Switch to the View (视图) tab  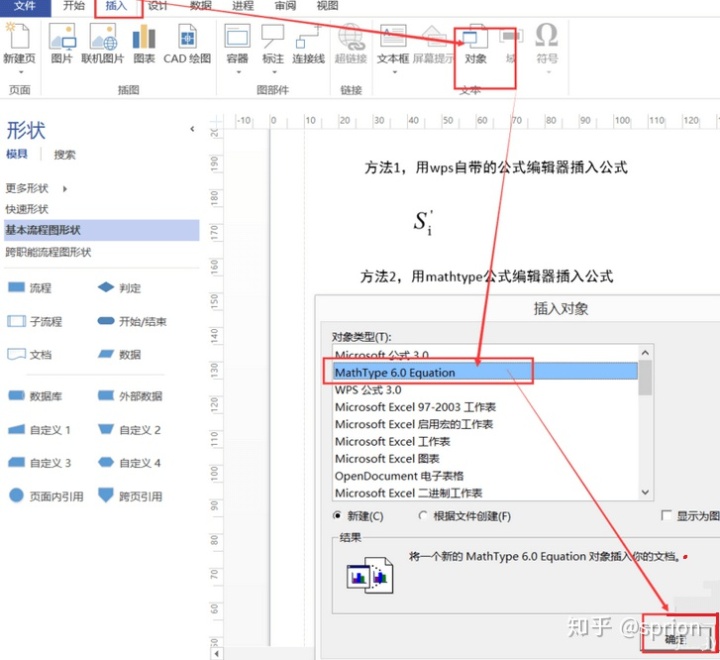click(x=327, y=6)
